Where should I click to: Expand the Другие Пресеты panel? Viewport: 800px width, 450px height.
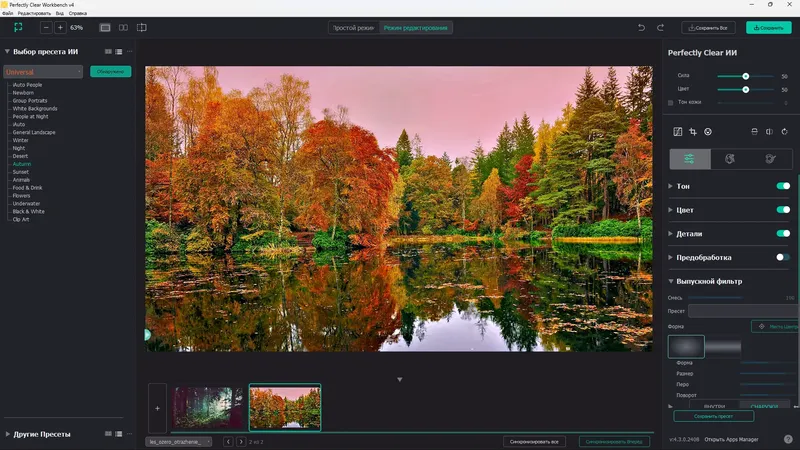[7, 434]
